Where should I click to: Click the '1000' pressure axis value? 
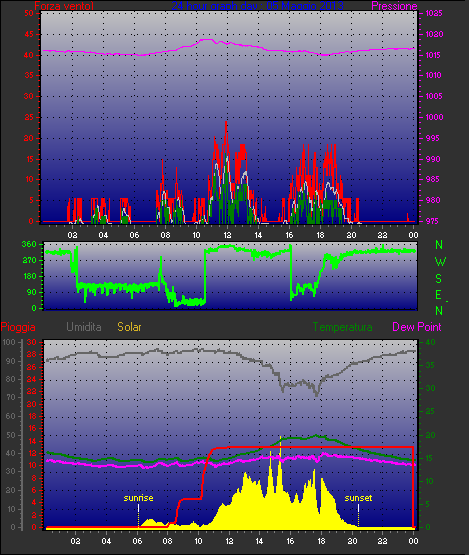[x=434, y=117]
